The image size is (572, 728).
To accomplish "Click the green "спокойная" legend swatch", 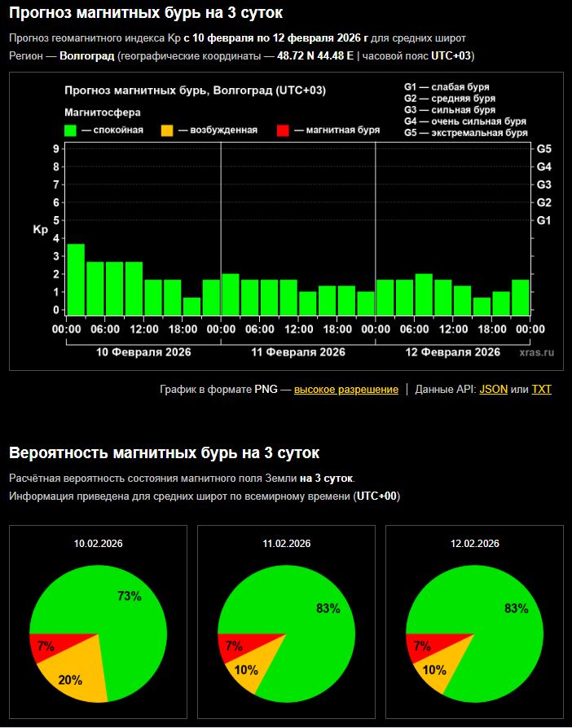I will click(x=71, y=130).
